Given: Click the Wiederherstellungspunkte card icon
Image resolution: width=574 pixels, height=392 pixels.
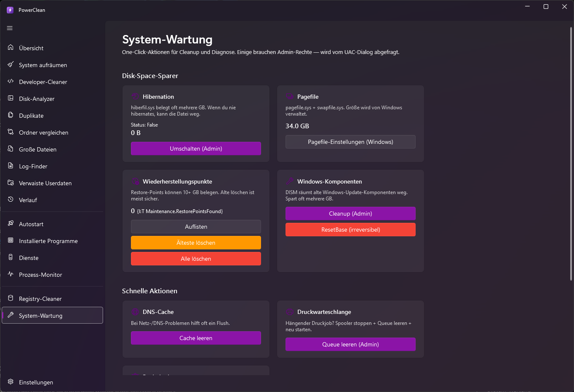Looking at the screenshot, I should [135, 181].
